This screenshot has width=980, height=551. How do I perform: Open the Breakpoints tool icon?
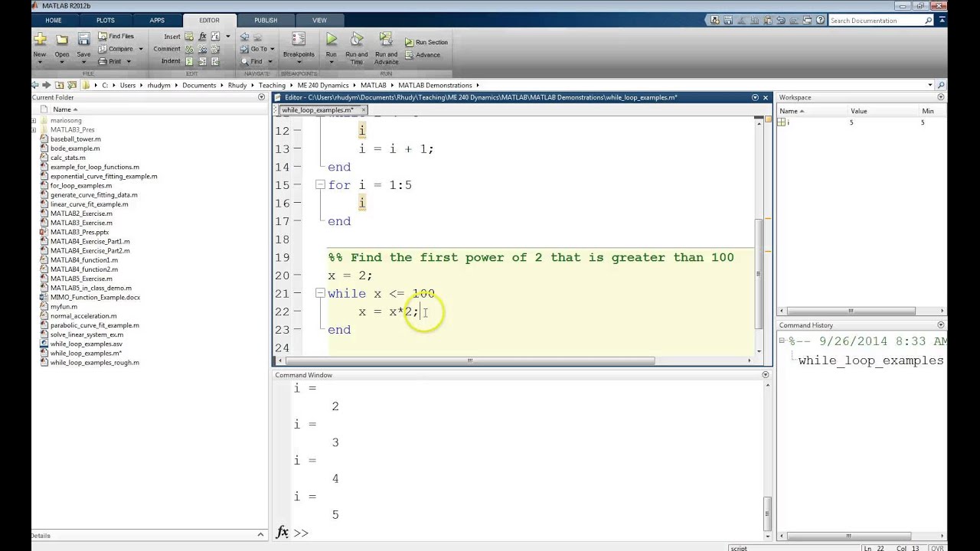pyautogui.click(x=299, y=40)
